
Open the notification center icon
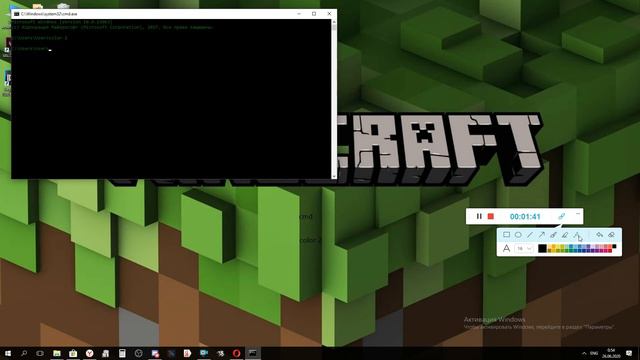pyautogui.click(x=629, y=353)
